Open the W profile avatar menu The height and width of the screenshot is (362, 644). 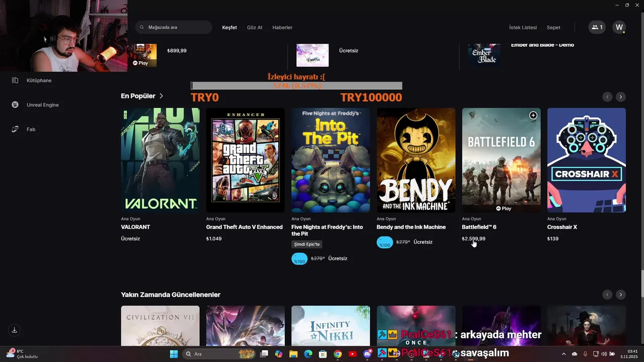click(619, 27)
